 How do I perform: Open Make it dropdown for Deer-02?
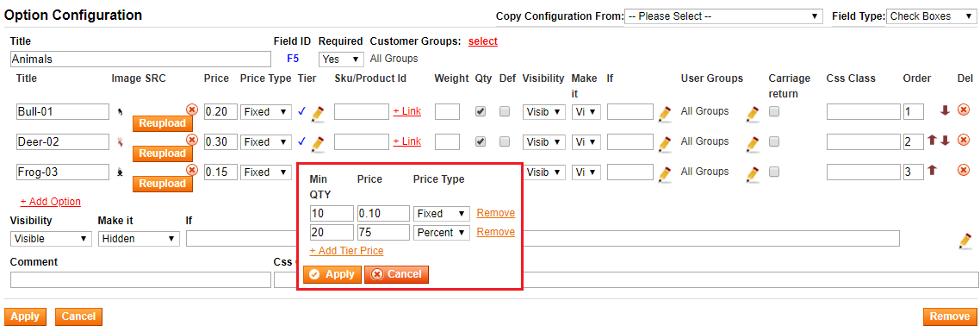tap(586, 142)
